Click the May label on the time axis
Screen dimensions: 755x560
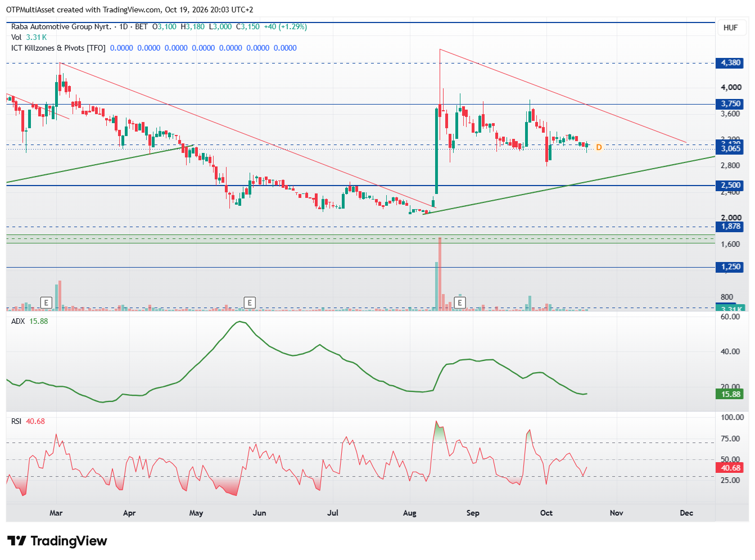[196, 513]
